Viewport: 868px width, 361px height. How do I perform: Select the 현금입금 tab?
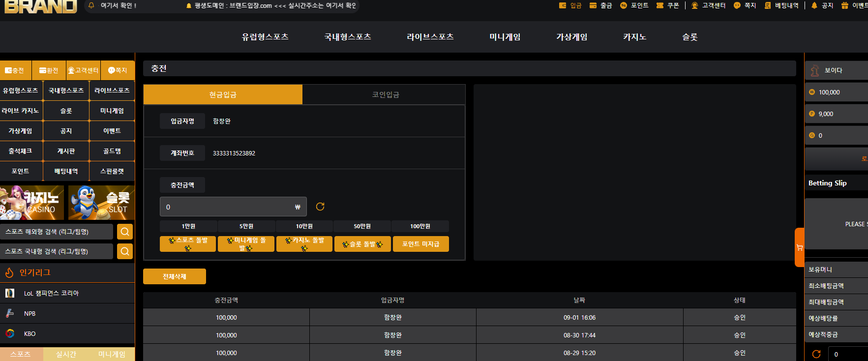[223, 94]
